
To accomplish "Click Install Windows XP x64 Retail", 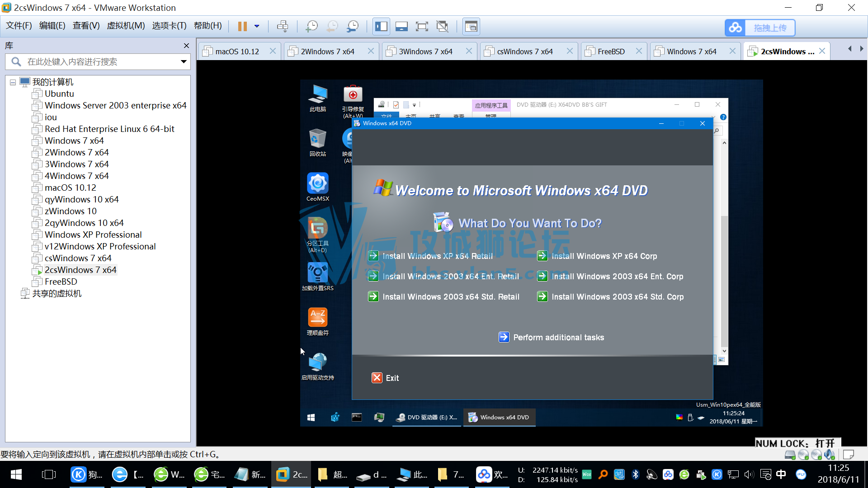I will pos(430,256).
